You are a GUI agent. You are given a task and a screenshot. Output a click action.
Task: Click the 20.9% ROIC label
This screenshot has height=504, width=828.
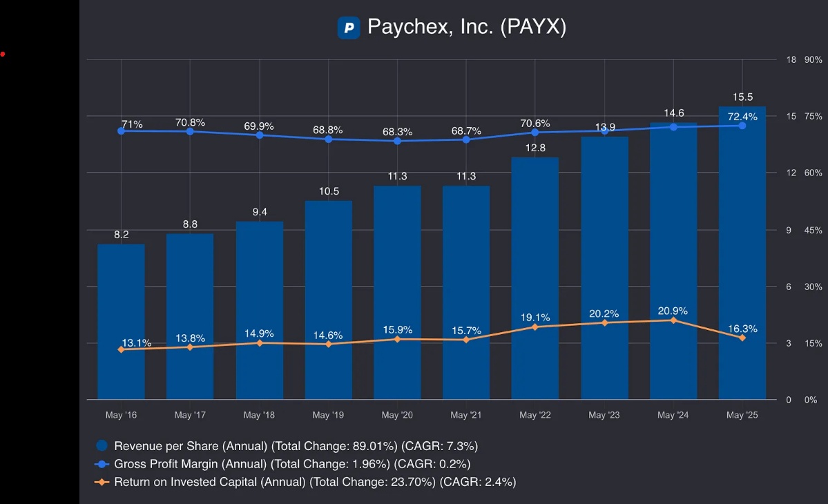[x=673, y=311]
